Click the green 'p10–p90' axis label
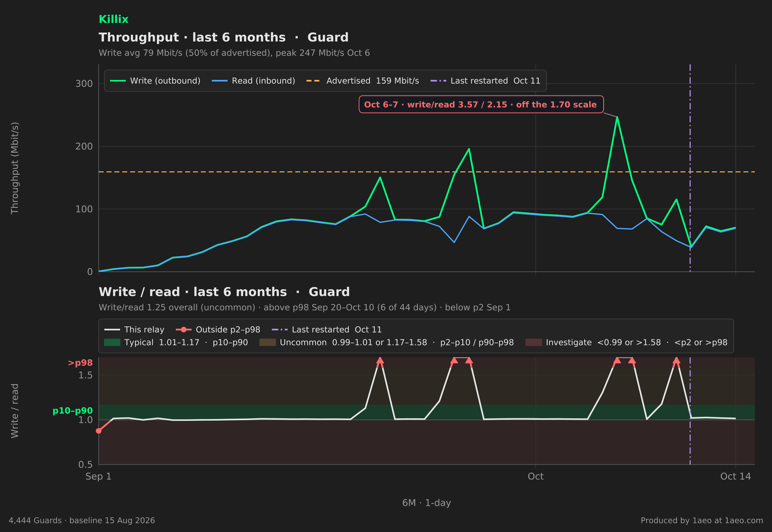The width and height of the screenshot is (772, 532). (73, 411)
